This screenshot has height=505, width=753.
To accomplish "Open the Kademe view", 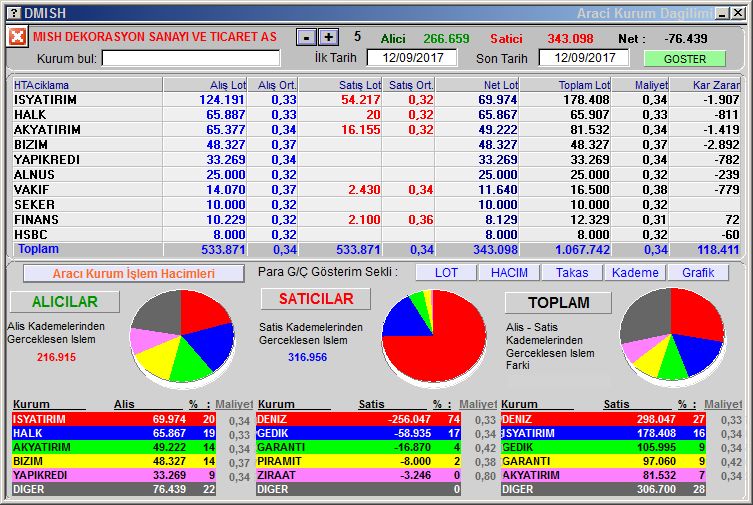I will 635,273.
